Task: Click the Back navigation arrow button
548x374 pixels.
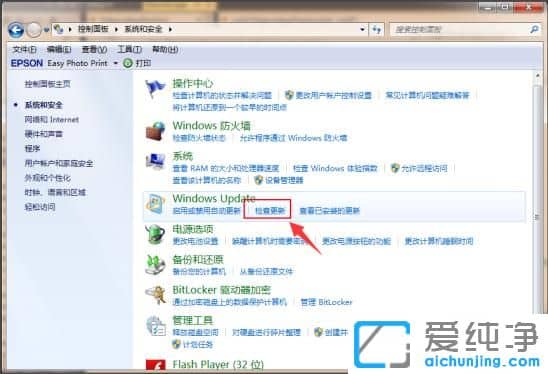Action: [x=16, y=30]
